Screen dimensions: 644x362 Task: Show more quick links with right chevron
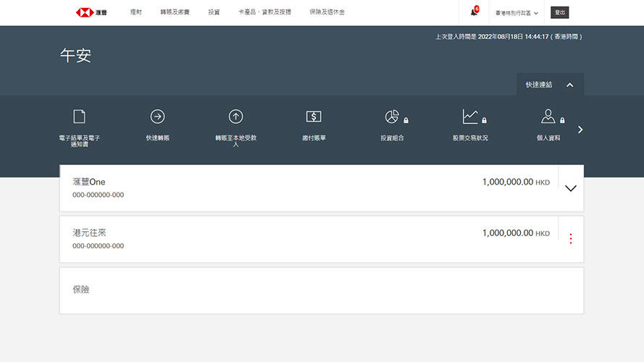(x=580, y=130)
